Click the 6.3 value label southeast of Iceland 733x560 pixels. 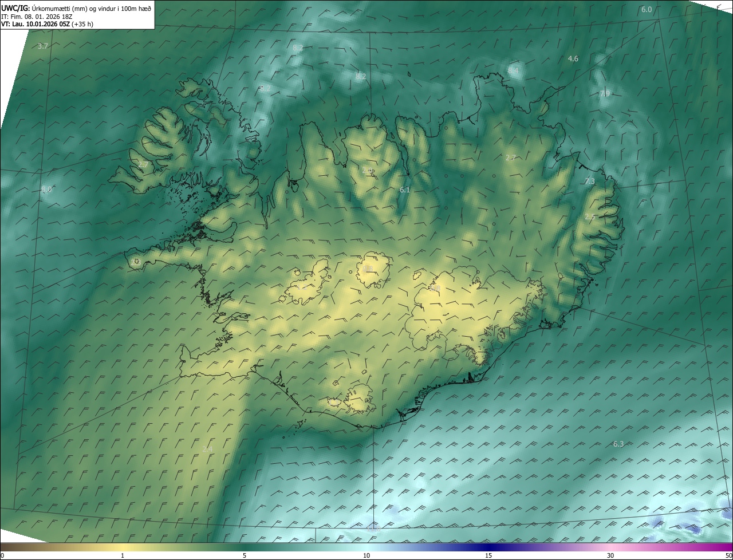[618, 444]
